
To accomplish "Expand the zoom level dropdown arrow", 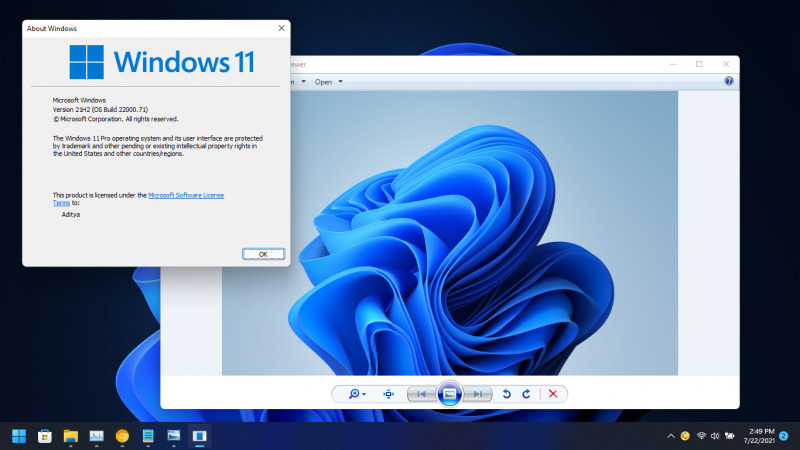I will [x=364, y=394].
